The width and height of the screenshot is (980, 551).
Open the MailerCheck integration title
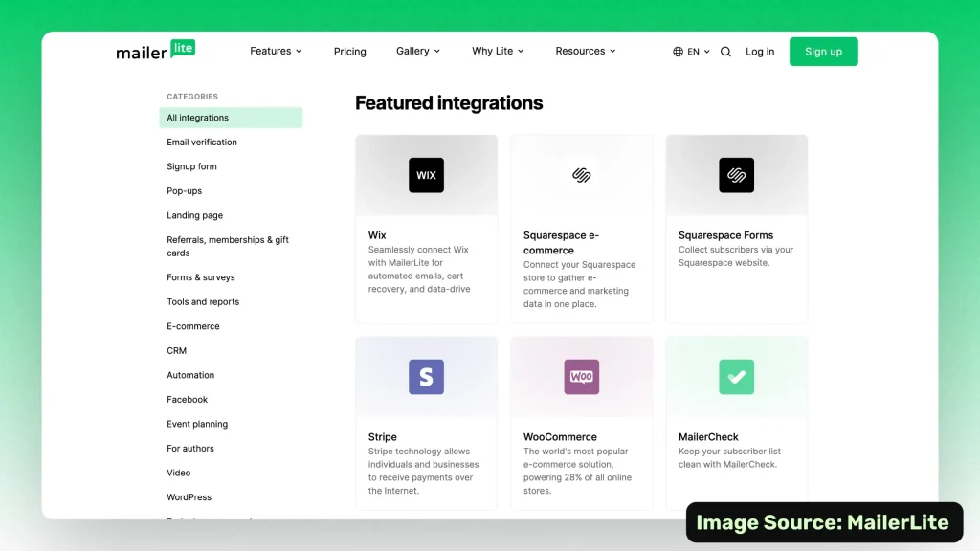pos(708,436)
